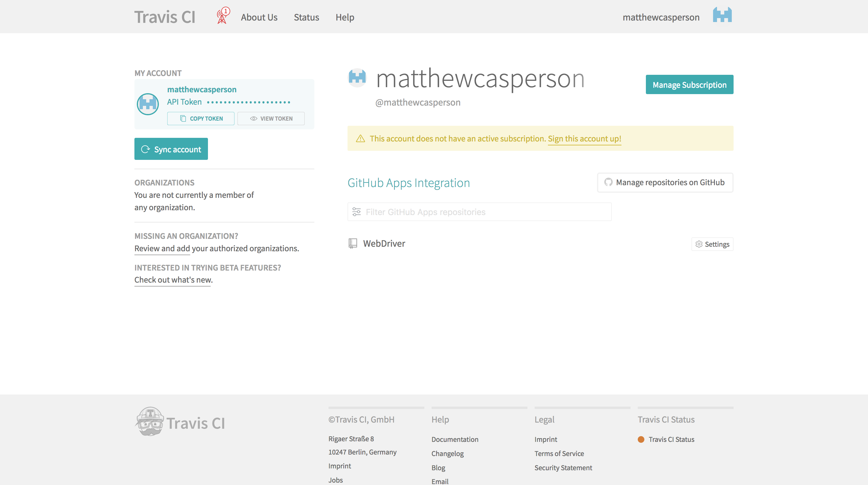
Task: Follow the Sign this account up link
Action: pyautogui.click(x=584, y=139)
